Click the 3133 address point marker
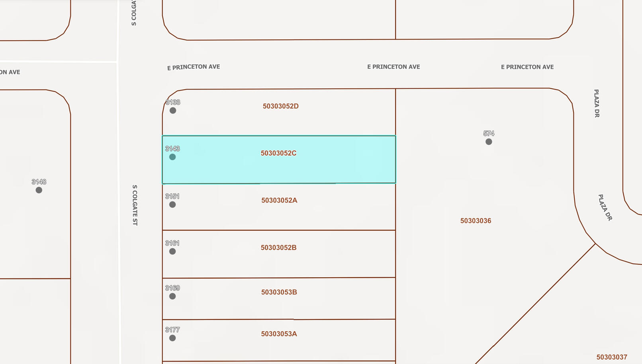 173,111
